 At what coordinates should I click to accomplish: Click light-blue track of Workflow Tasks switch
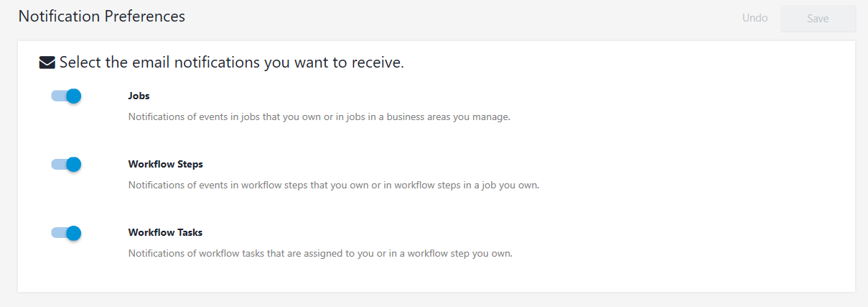coord(57,233)
